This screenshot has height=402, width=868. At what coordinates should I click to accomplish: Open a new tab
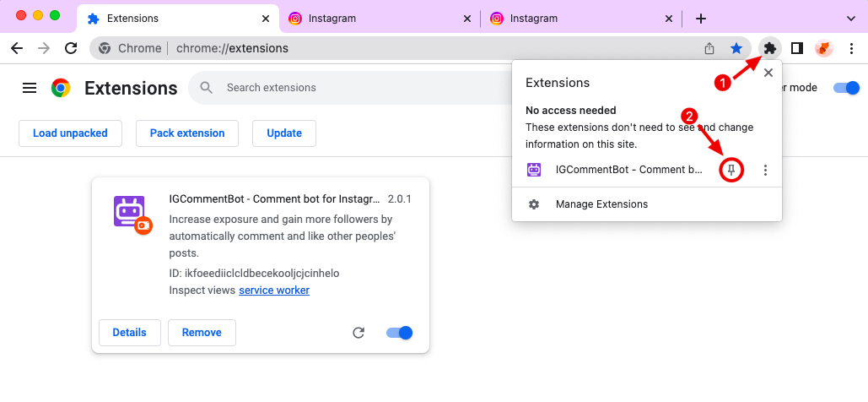(x=701, y=19)
